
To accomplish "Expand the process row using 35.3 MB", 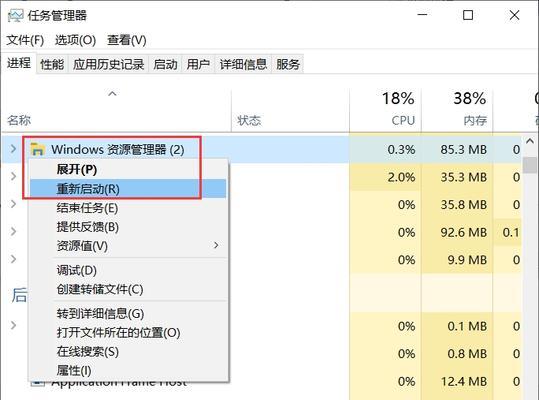I will tap(13, 177).
